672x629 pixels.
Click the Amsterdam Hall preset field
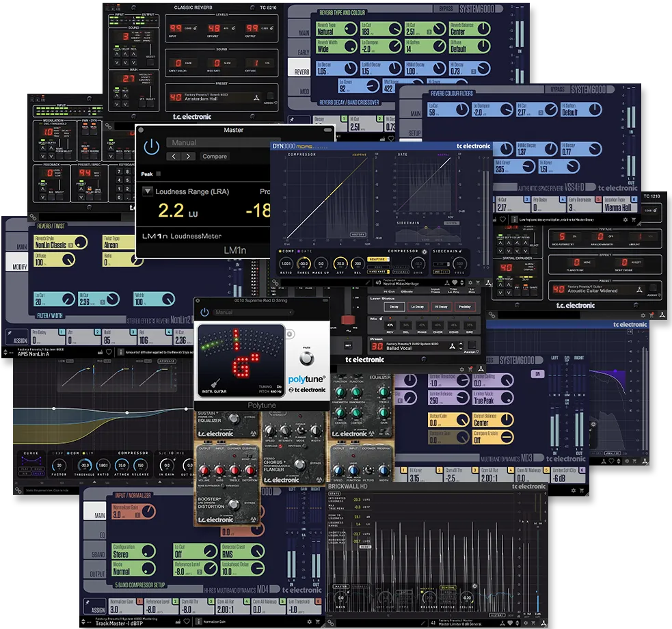217,97
